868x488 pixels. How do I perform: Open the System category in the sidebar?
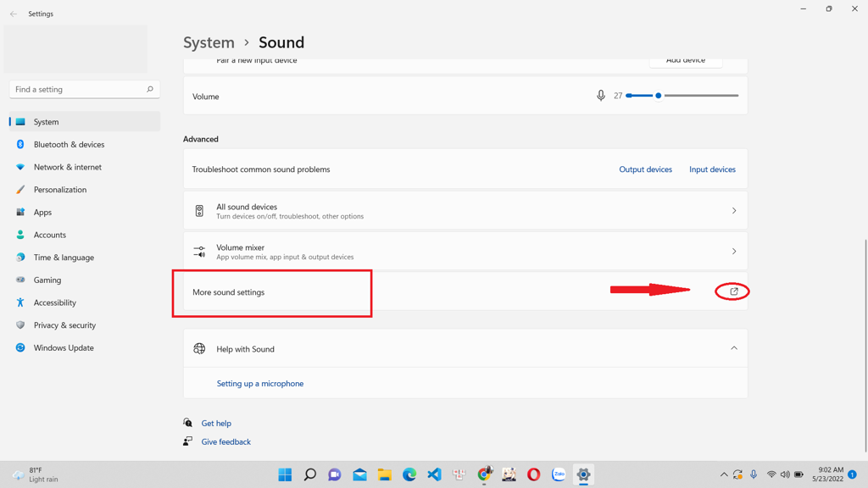(85, 122)
